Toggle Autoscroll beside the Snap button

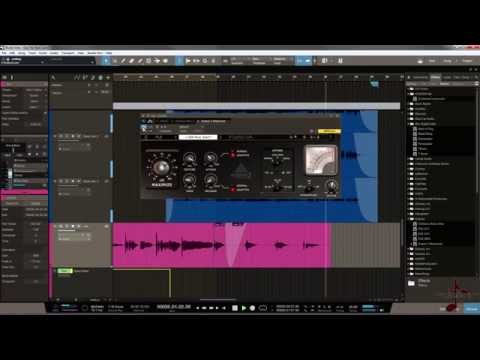307,61
